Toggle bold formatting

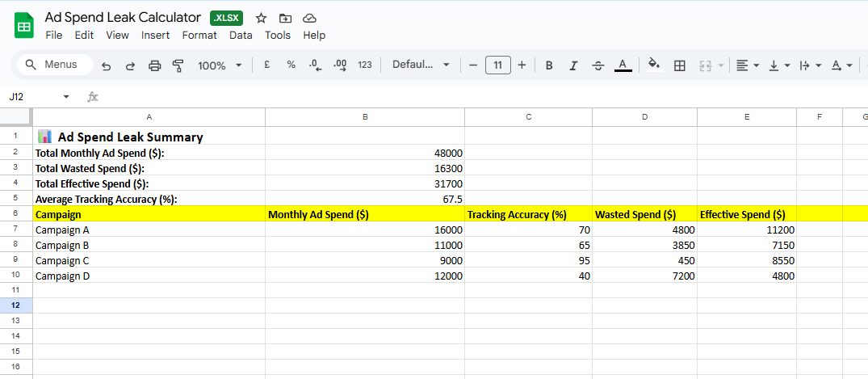[549, 65]
